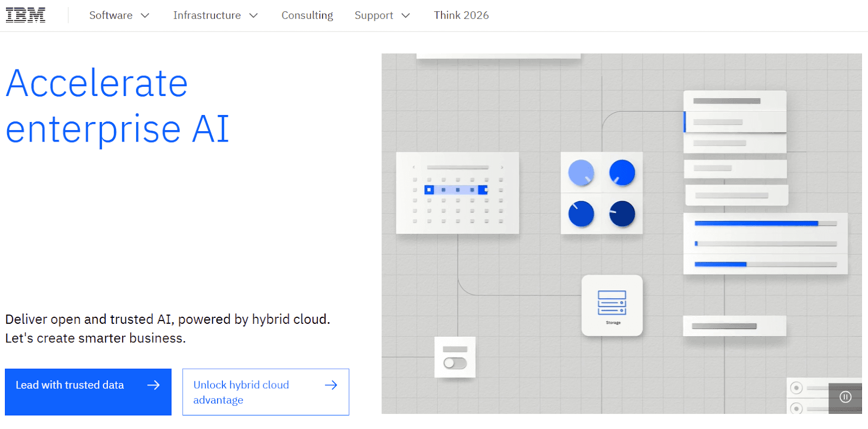The width and height of the screenshot is (868, 429).
Task: Click Unlock hybrid cloud advantage button
Action: point(266,392)
